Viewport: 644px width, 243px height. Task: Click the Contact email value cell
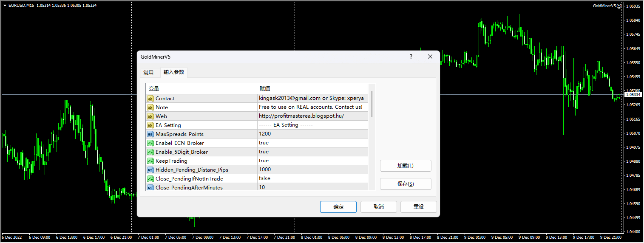[x=312, y=98]
